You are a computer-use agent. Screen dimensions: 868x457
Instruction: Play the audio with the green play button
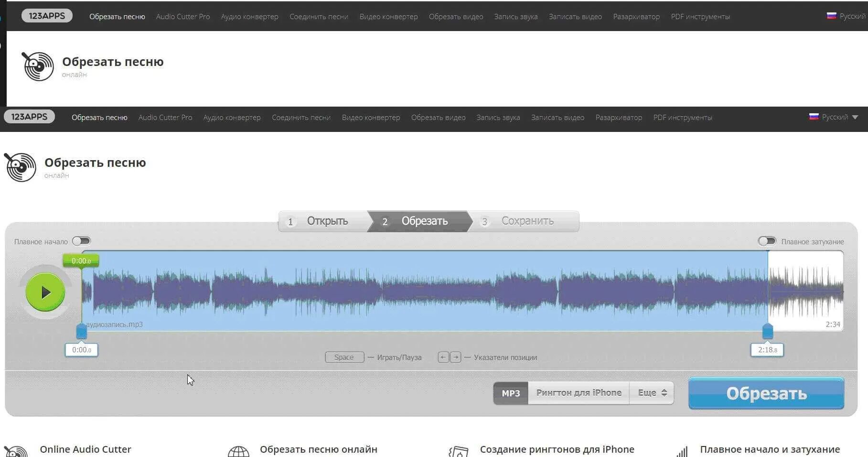pyautogui.click(x=45, y=292)
